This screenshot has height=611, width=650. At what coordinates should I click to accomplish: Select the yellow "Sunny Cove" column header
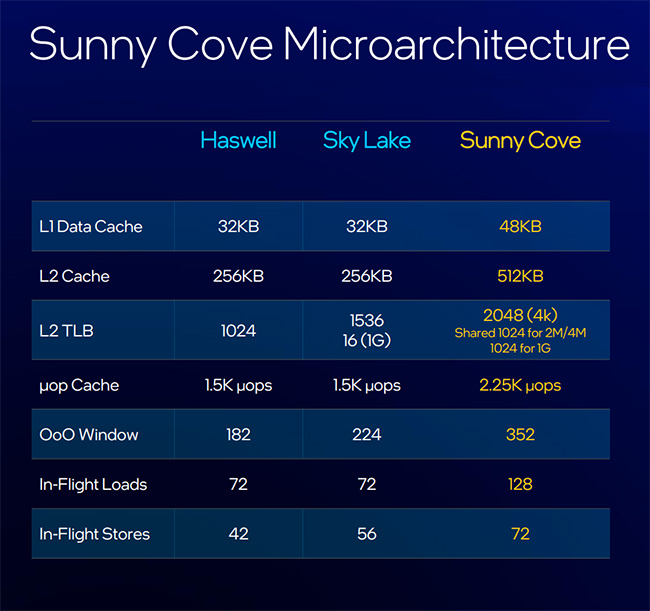click(x=520, y=141)
